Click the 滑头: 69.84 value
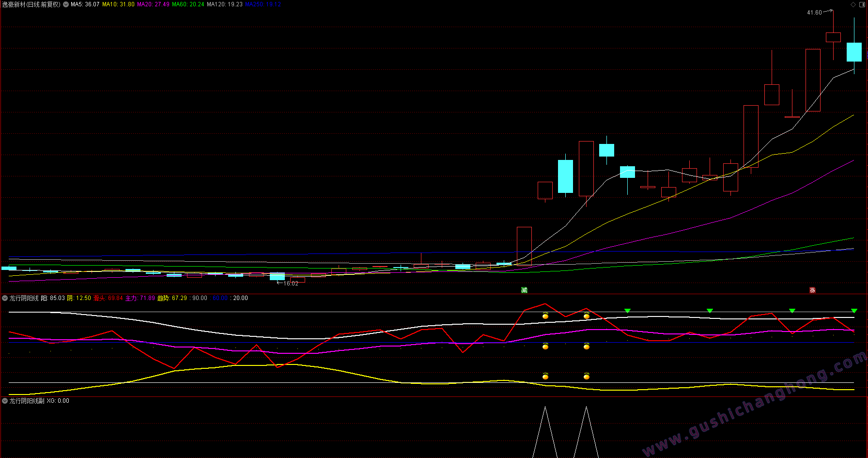Screen dimensions: 868x458 (x=108, y=298)
